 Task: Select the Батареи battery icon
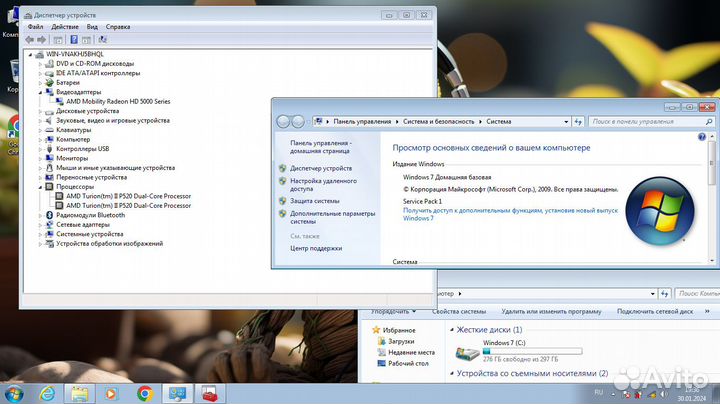coord(50,83)
